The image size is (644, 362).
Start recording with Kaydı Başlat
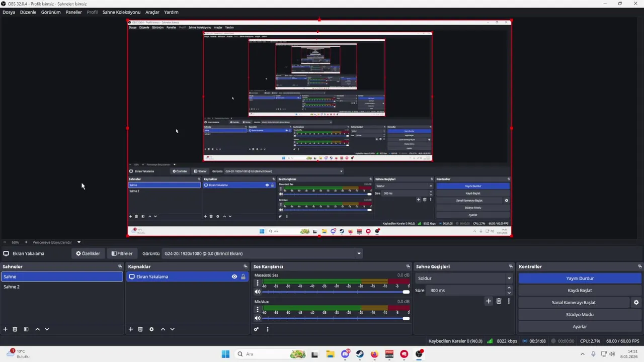coord(580,290)
